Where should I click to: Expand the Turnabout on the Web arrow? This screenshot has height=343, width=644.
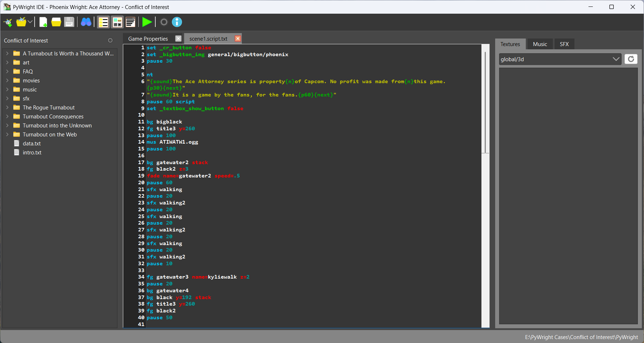tap(7, 134)
